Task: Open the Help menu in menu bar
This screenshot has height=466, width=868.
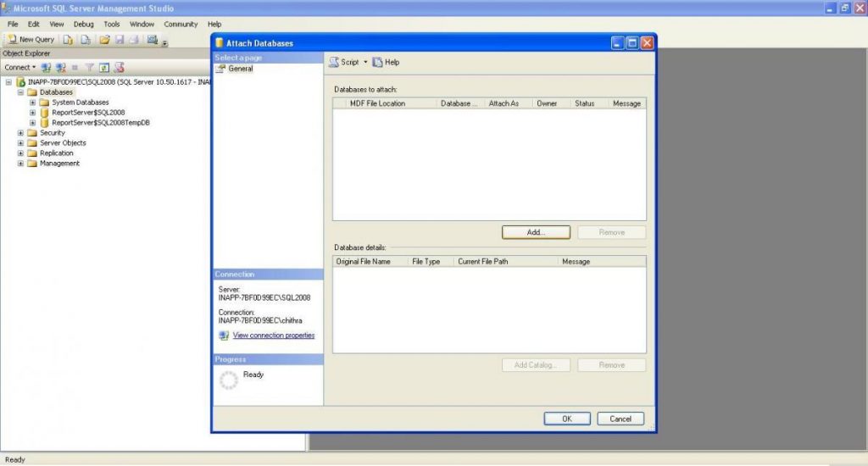Action: point(214,25)
